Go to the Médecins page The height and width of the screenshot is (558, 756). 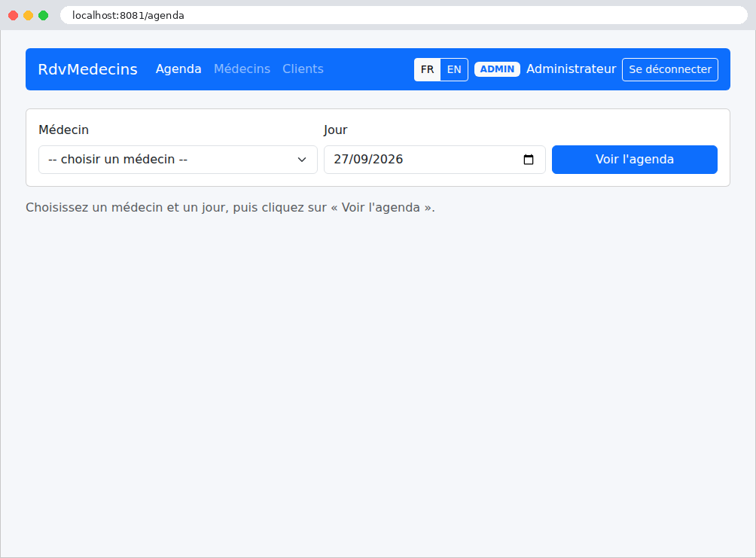[x=242, y=69]
